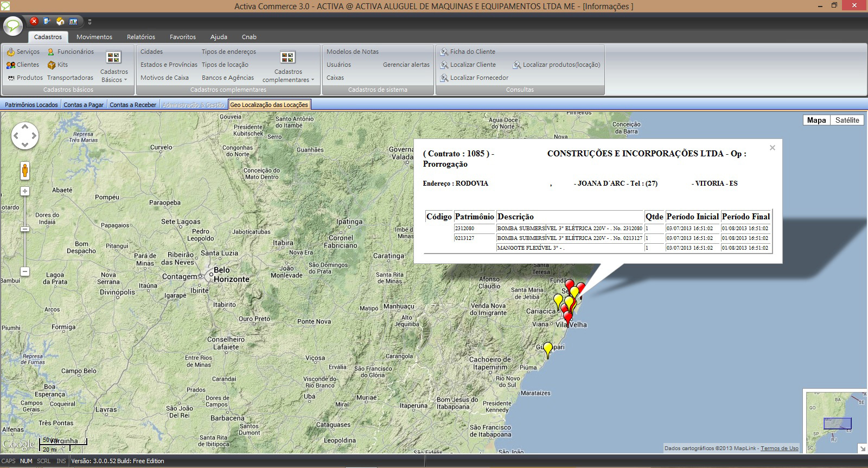
Task: Click the Localizar produtos(locação) icon
Action: [x=517, y=65]
